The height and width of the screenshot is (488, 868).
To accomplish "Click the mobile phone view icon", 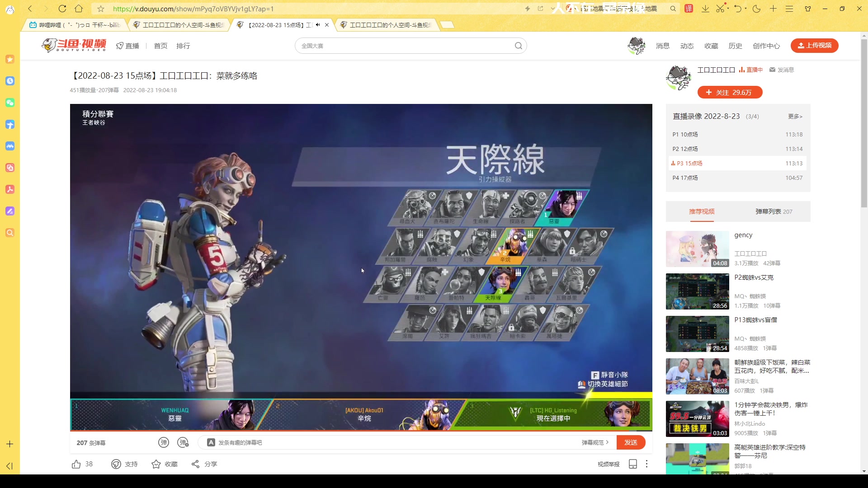I will 633,464.
